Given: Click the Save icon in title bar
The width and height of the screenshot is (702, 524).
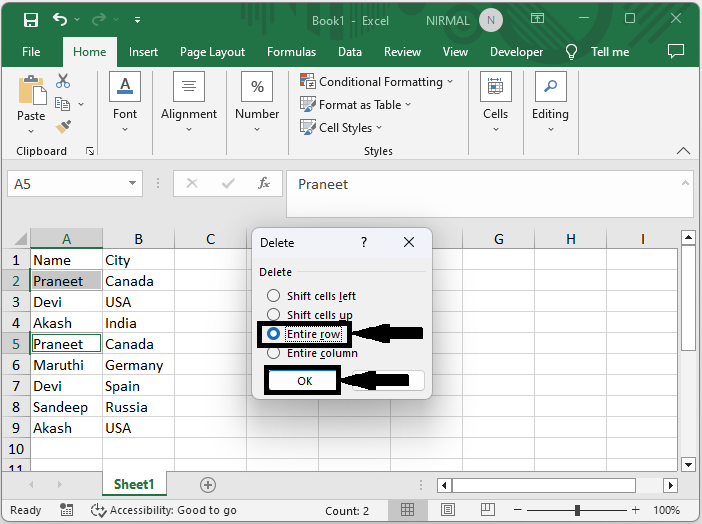Looking at the screenshot, I should pyautogui.click(x=31, y=20).
